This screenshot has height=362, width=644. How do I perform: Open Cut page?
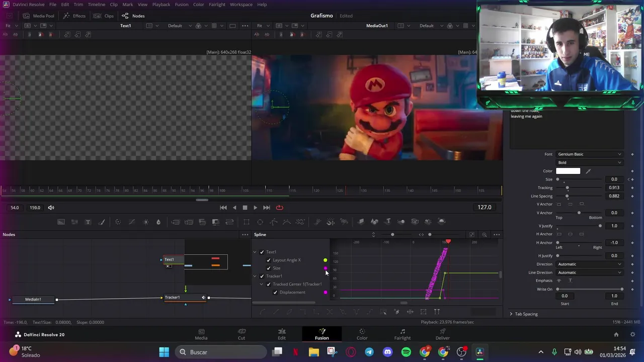242,334
